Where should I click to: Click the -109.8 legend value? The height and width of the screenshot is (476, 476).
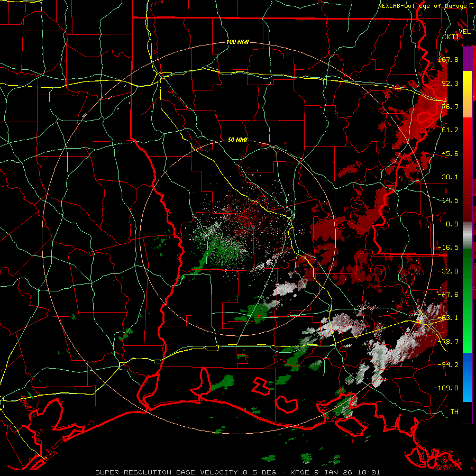coord(446,388)
